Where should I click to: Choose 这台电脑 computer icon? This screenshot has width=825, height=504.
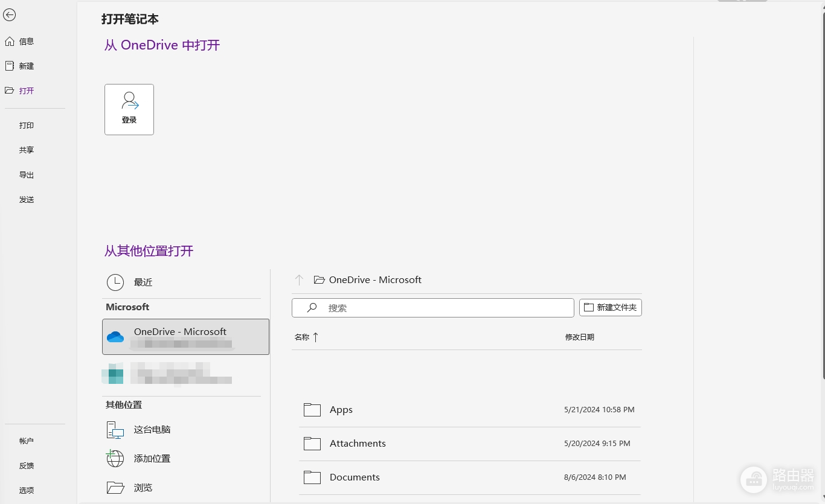(115, 430)
